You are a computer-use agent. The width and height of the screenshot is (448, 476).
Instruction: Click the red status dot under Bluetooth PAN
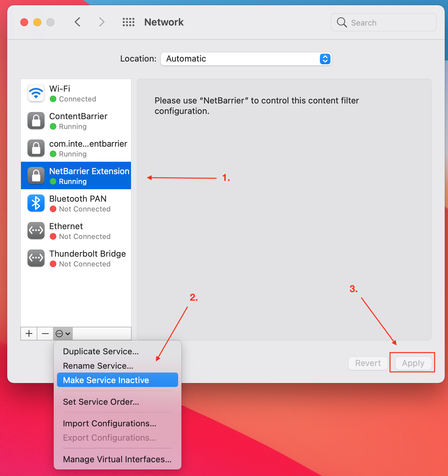click(x=53, y=209)
